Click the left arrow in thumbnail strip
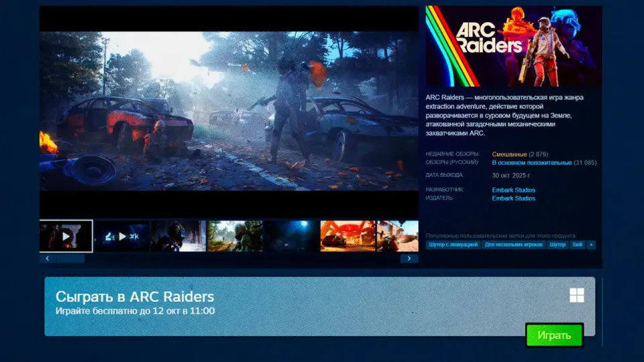Screen dimensions: 644x362 [x=48, y=258]
